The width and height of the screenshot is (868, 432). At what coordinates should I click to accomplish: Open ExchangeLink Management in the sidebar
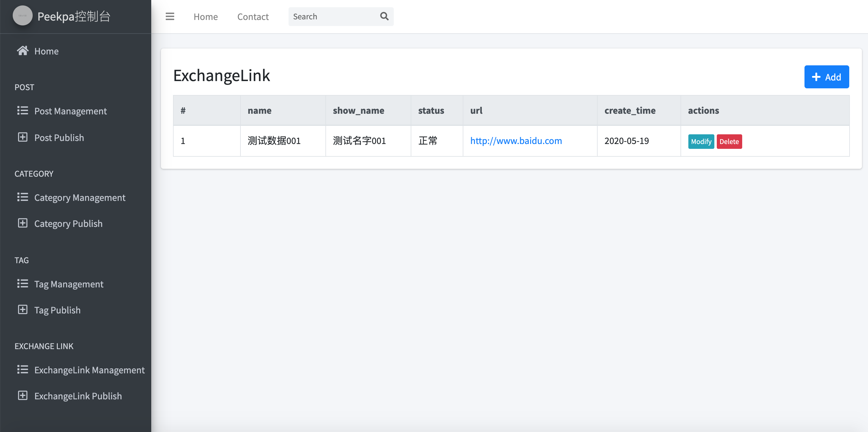pos(89,370)
